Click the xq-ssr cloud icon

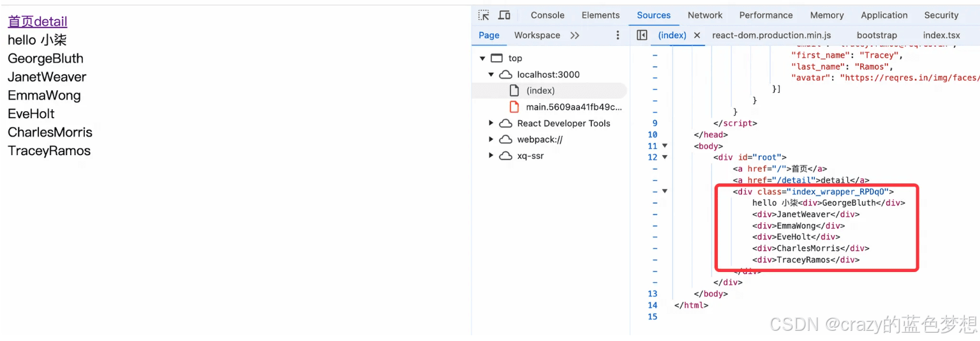click(x=505, y=156)
